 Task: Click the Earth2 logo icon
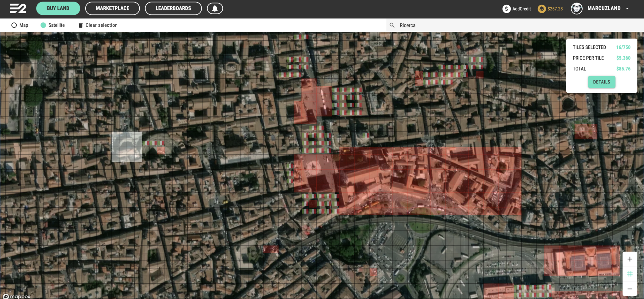[x=18, y=8]
